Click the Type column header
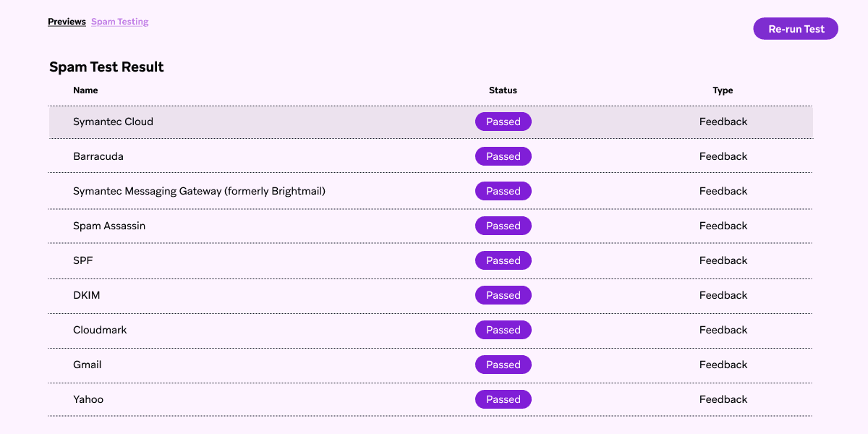The height and width of the screenshot is (434, 868). pos(723,90)
